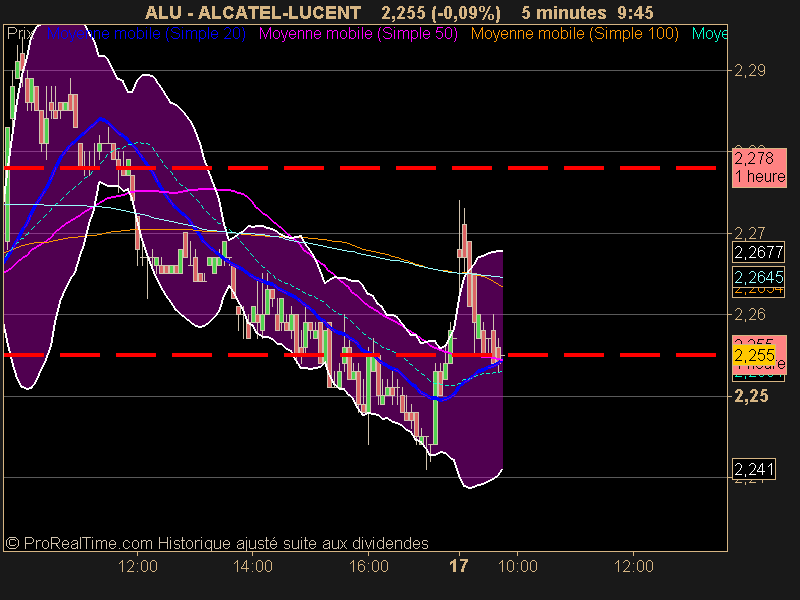Click the '12:00' label right of '10:00'

click(x=634, y=566)
